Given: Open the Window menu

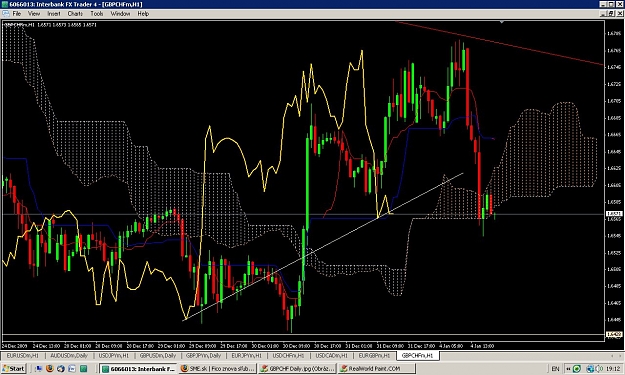Looking at the screenshot, I should coord(120,14).
